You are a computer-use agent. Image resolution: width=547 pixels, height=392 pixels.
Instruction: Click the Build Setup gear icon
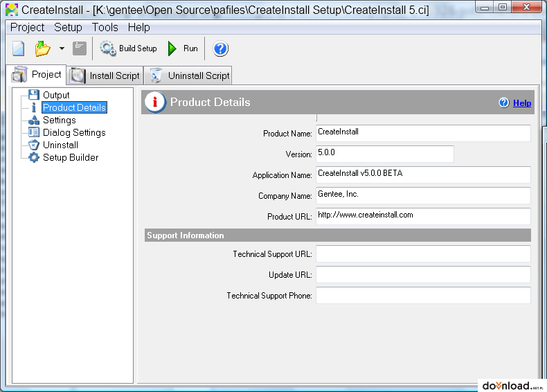pos(108,48)
